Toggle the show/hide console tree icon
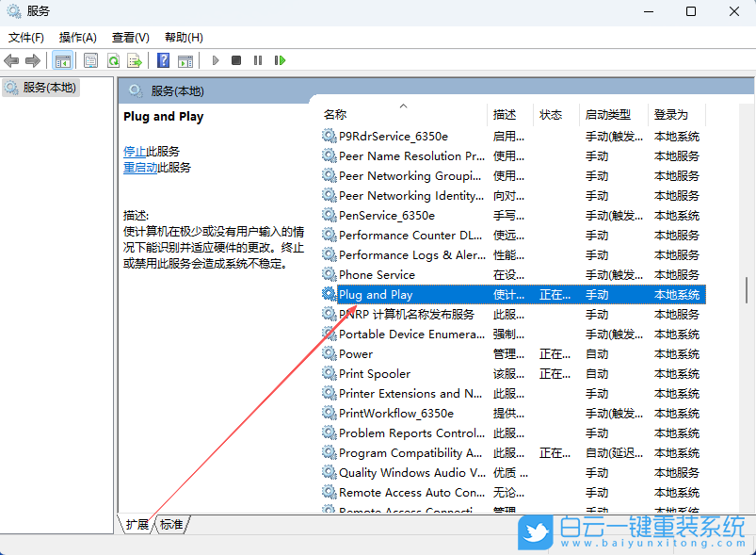The image size is (756, 555). pyautogui.click(x=62, y=60)
